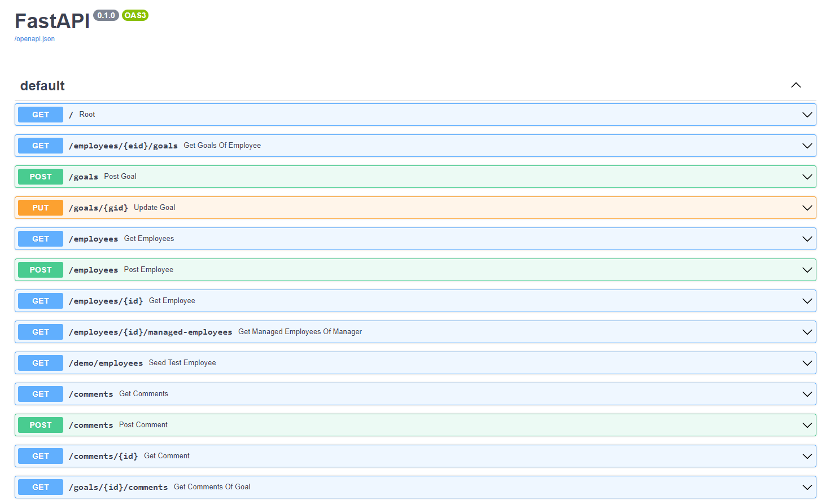Viewport: 826px width, 504px height.
Task: Click GET badge for /demo/employees
Action: (x=41, y=363)
